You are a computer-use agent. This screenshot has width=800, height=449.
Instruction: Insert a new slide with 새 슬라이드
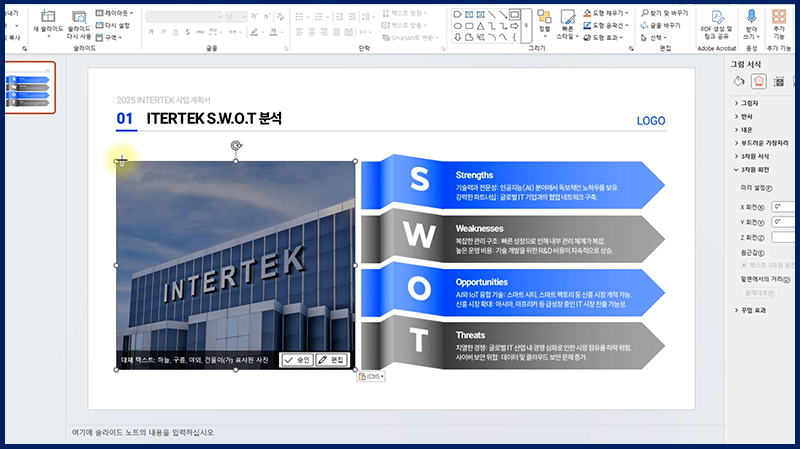[48, 23]
